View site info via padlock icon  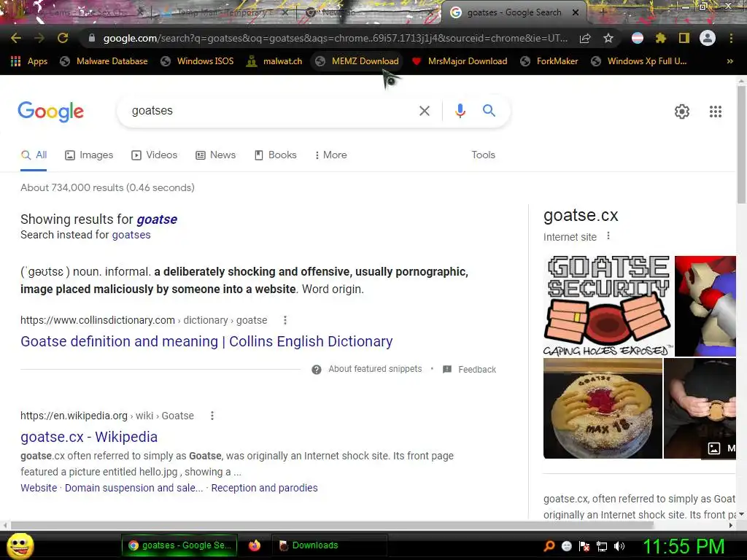pyautogui.click(x=92, y=38)
